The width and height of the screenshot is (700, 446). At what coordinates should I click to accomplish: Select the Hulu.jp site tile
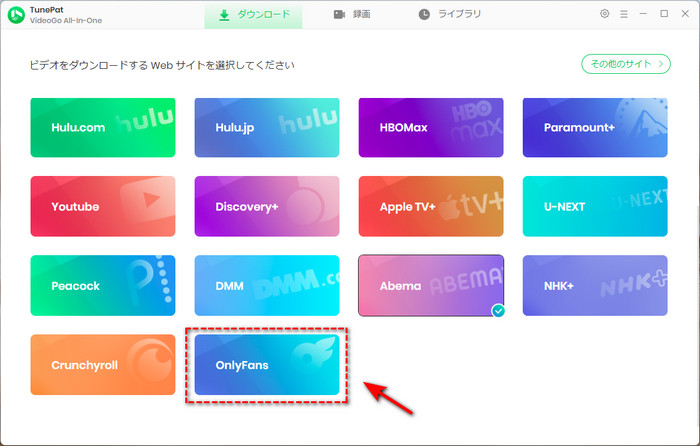pos(267,128)
